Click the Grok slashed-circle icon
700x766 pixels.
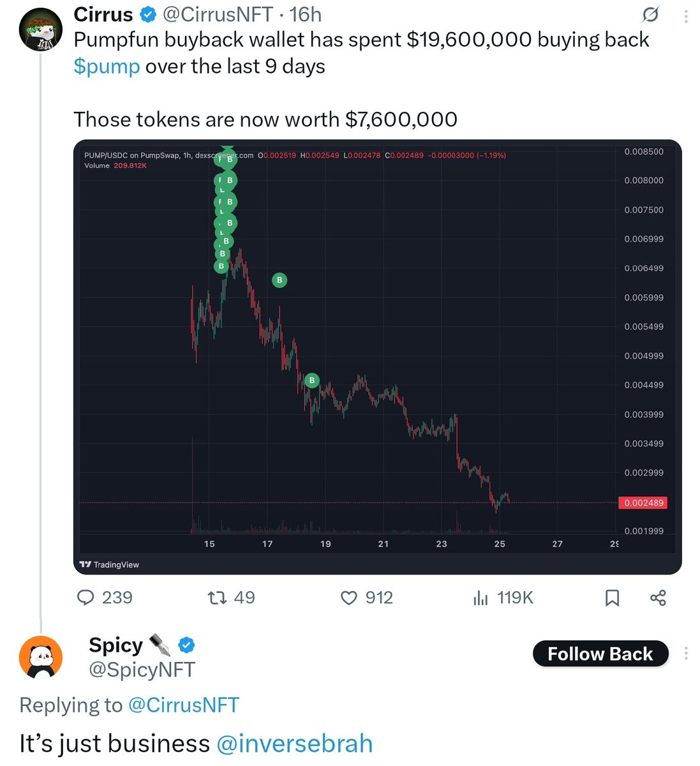pos(650,14)
